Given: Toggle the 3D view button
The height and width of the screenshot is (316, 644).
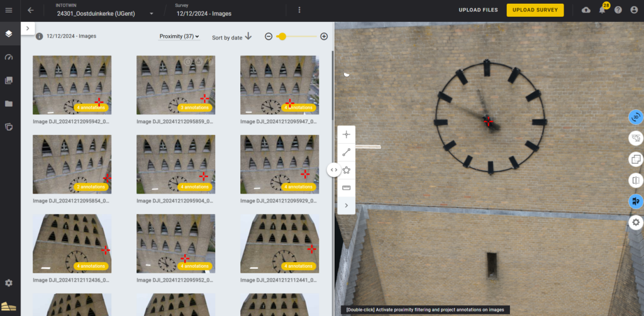Looking at the screenshot, I should (x=636, y=117).
